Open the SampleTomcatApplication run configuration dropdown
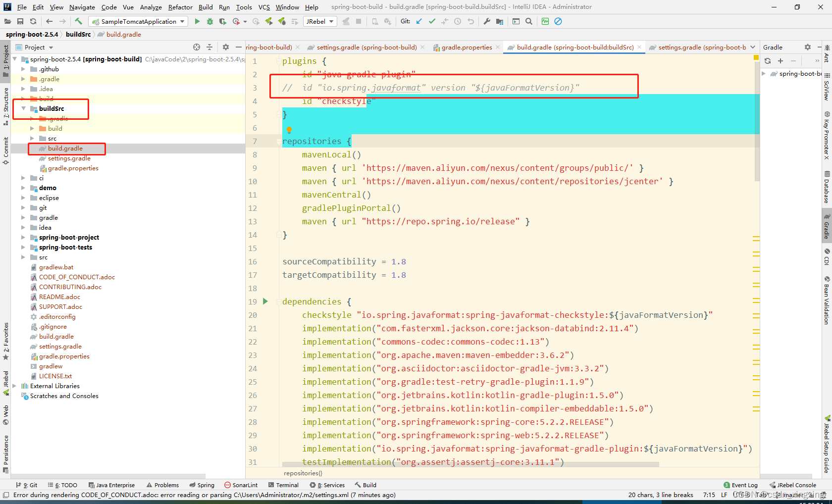 click(139, 21)
